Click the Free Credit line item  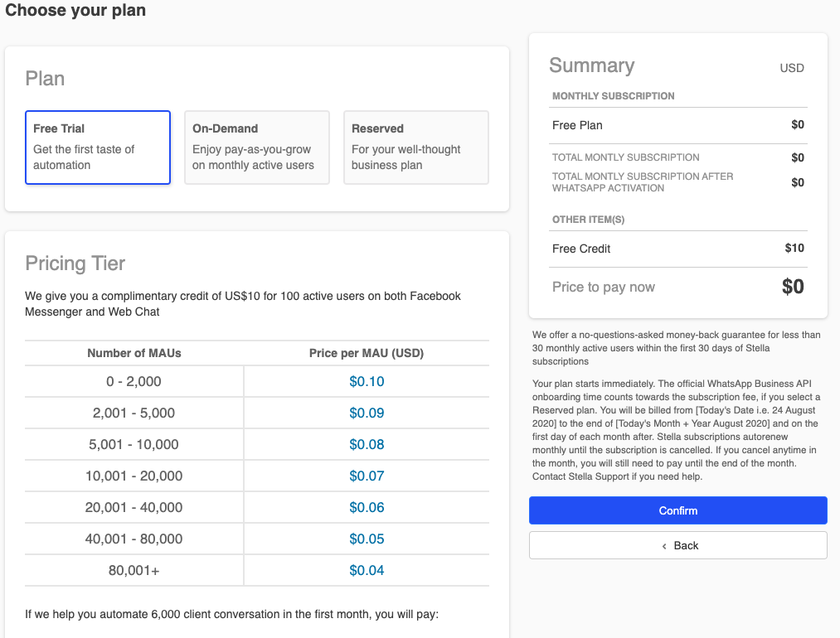(581, 249)
